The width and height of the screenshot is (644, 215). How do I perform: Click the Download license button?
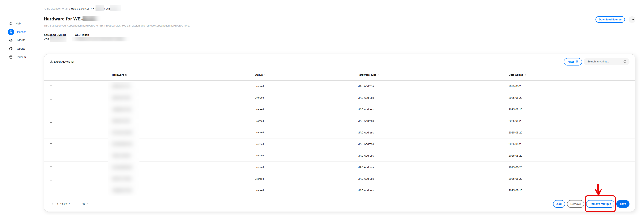[610, 19]
